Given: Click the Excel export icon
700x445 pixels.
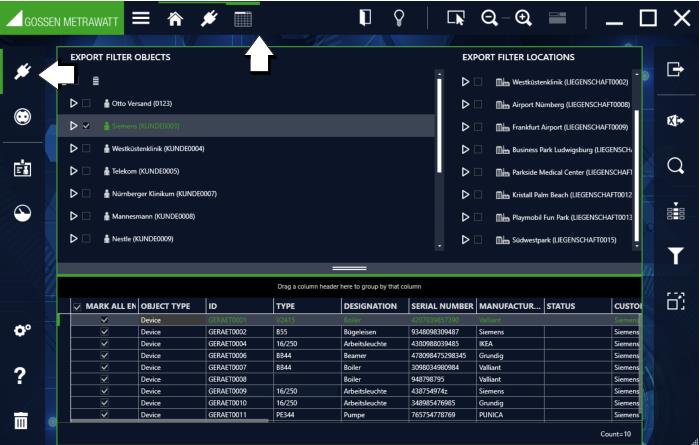Looking at the screenshot, I should tap(675, 121).
